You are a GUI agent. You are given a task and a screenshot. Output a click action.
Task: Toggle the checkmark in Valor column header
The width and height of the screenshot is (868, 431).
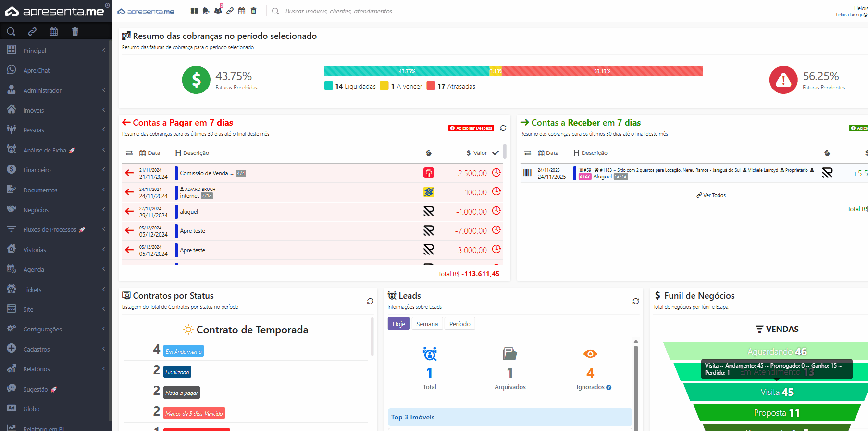tap(496, 153)
